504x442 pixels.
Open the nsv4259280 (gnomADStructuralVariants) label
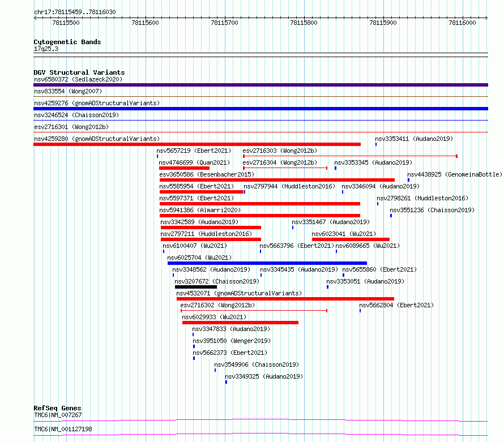tap(97, 139)
